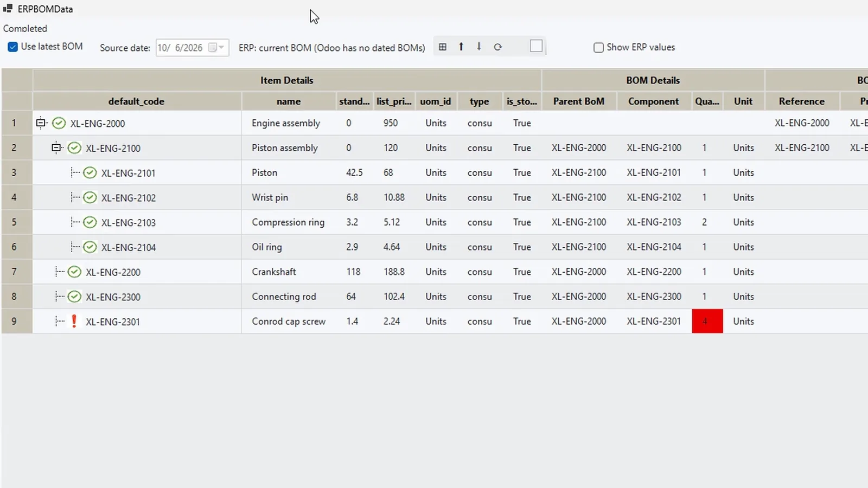Viewport: 868px width, 488px height.
Task: Click the green check icon beside XL-ENG-2104
Action: [x=90, y=247]
